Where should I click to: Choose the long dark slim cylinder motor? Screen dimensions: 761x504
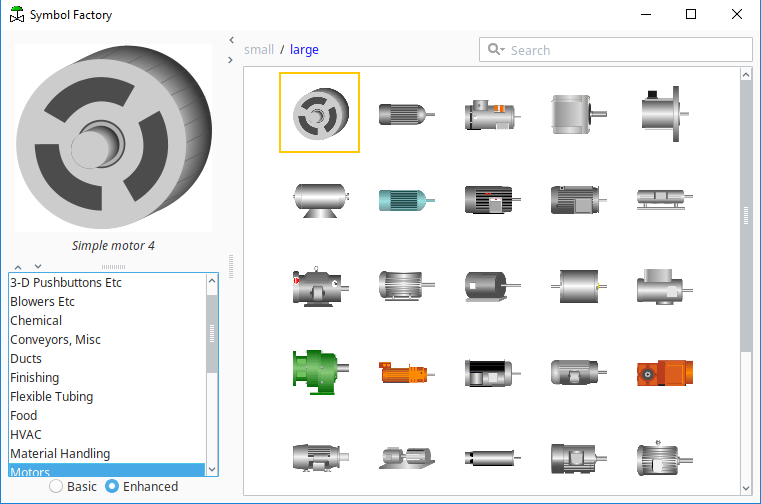point(492,458)
